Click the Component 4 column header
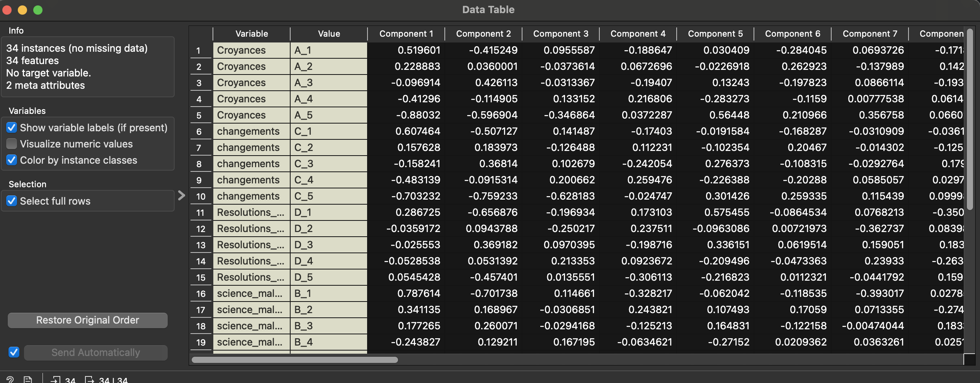This screenshot has height=383, width=980. point(638,34)
